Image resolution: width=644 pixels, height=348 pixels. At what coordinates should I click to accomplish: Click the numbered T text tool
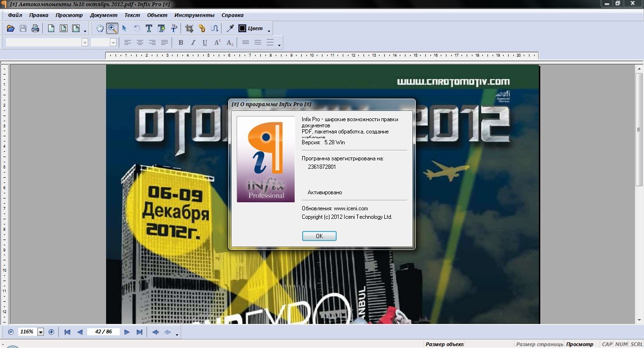[174, 28]
